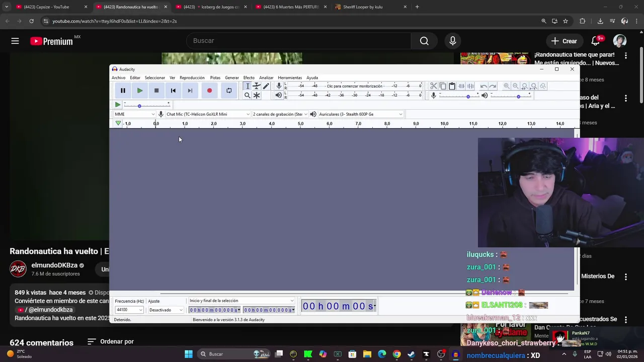Viewport: 644px width, 362px height.
Task: Open the Archivo menu
Action: (118, 78)
